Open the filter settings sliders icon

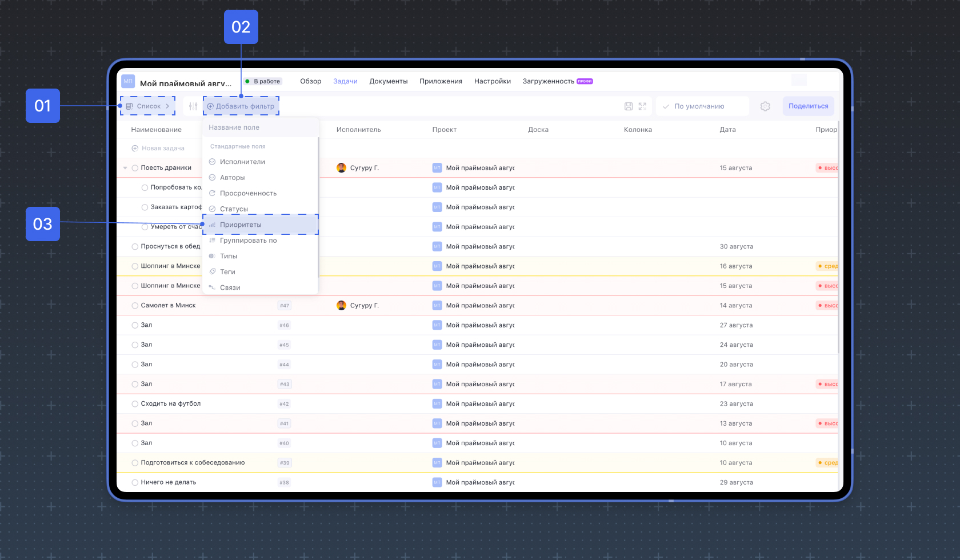[193, 106]
